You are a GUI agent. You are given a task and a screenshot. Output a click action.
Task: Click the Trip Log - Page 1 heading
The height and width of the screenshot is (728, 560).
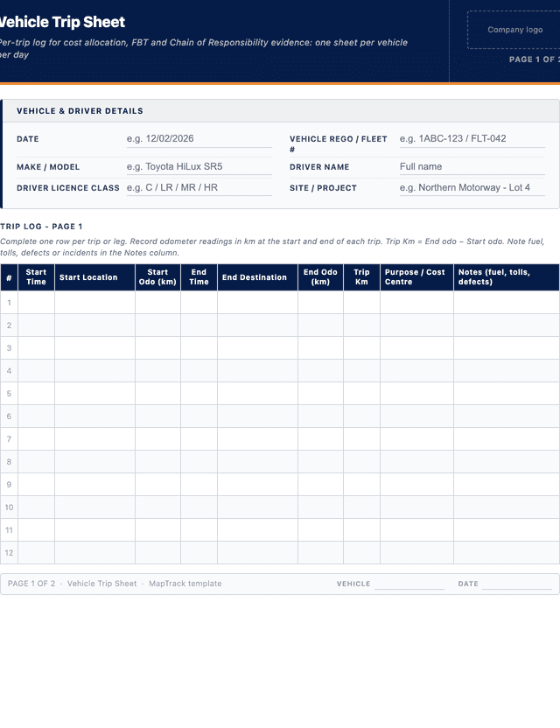tap(41, 227)
